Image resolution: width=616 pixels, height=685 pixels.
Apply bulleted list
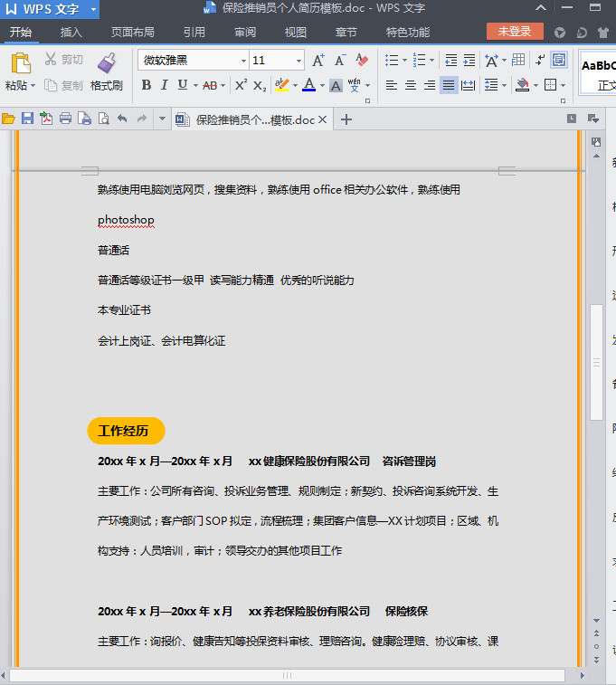[x=392, y=60]
